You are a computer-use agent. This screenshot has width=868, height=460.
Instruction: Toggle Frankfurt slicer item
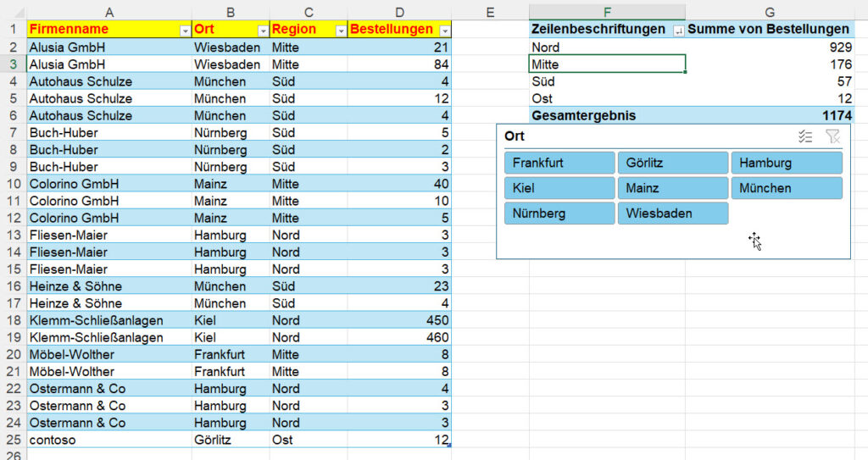click(559, 163)
